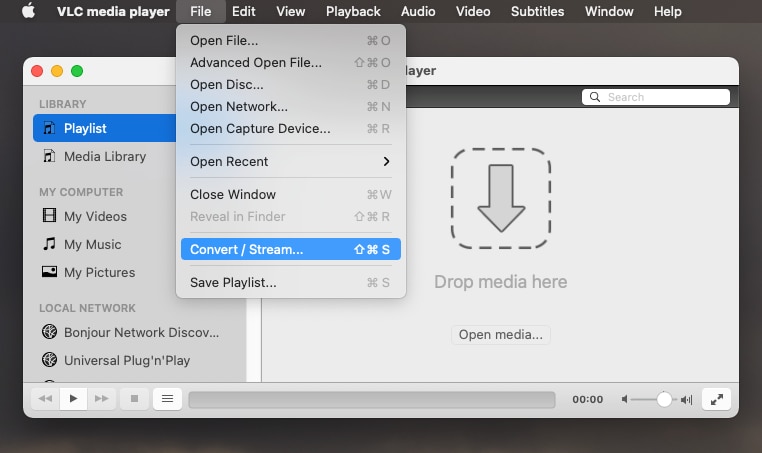Click the next/fast-forward button

tap(102, 399)
